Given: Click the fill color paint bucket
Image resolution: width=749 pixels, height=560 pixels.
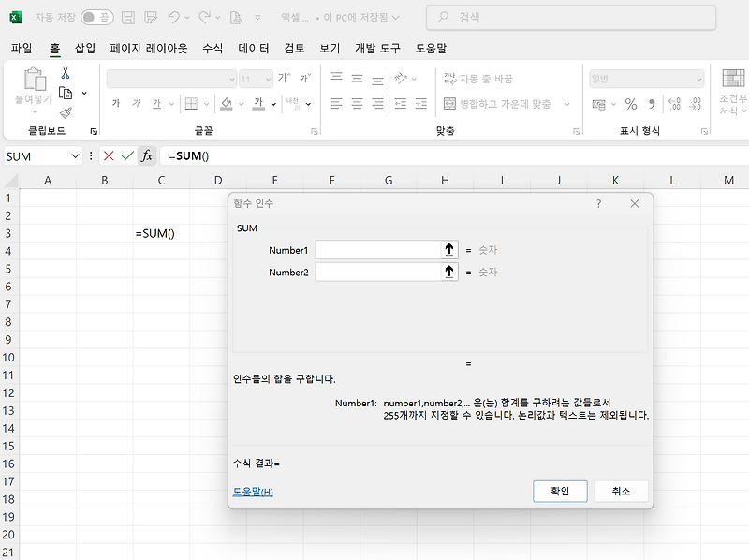Looking at the screenshot, I should (227, 104).
